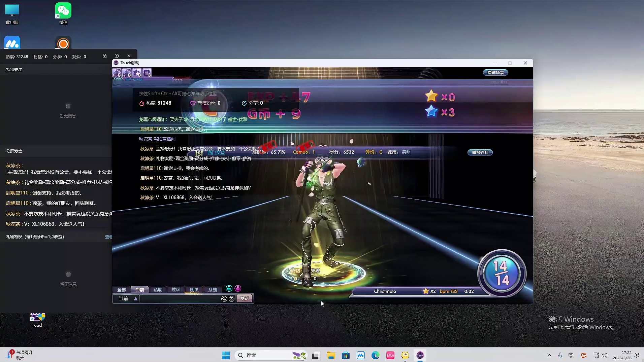Click the bpm:133 label
This screenshot has width=644, height=362.
point(449,291)
